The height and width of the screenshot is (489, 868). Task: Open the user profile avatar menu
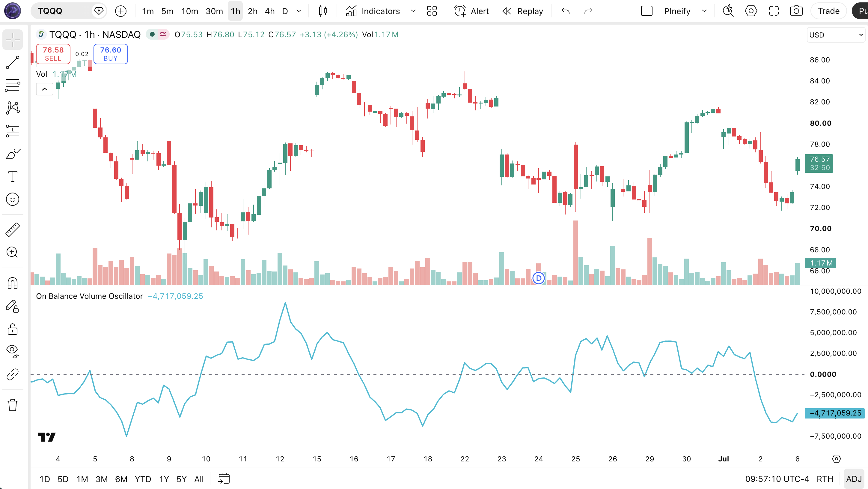(x=13, y=11)
